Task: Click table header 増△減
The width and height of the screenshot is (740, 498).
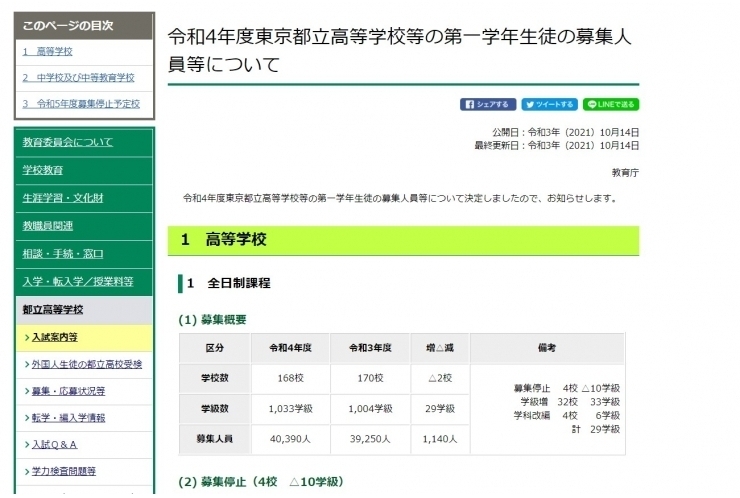Action: point(440,348)
